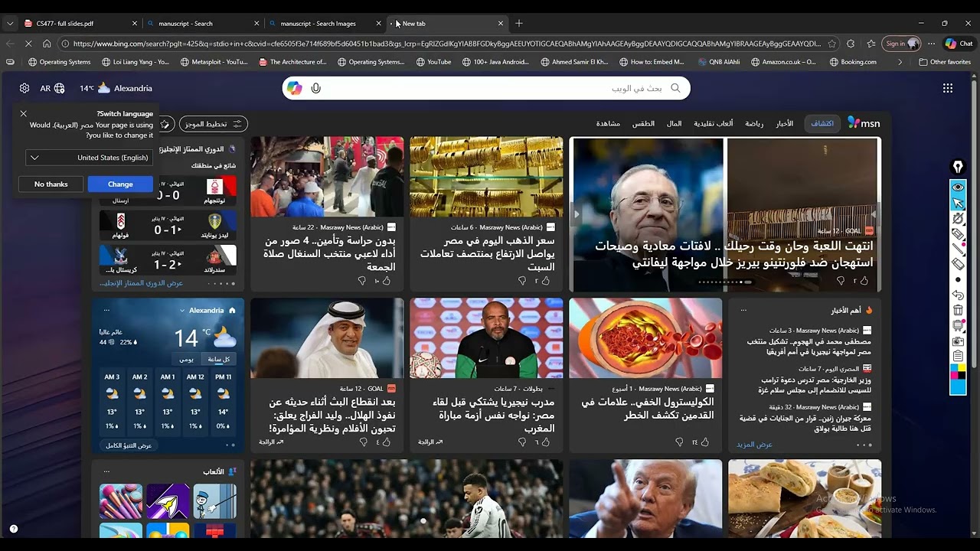Open top news card more options
Viewport: 980px width, 551px height.
743,311
